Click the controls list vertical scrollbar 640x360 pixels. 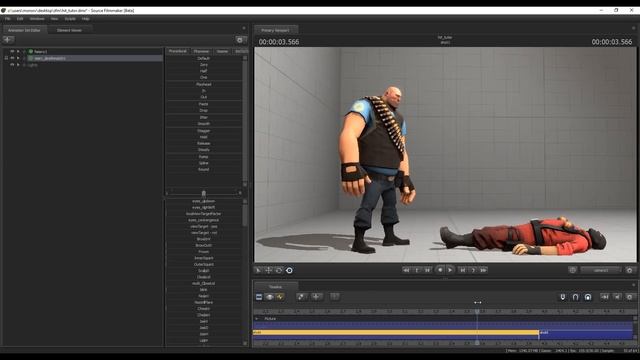[245, 214]
